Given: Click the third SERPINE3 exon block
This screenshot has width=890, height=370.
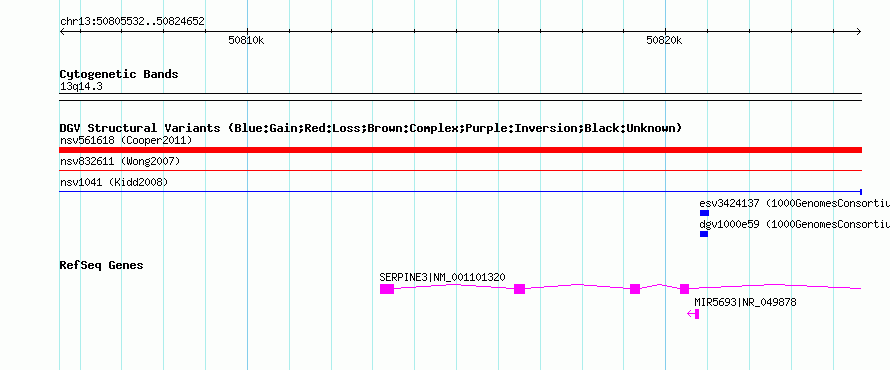Looking at the screenshot, I should click(x=635, y=289).
